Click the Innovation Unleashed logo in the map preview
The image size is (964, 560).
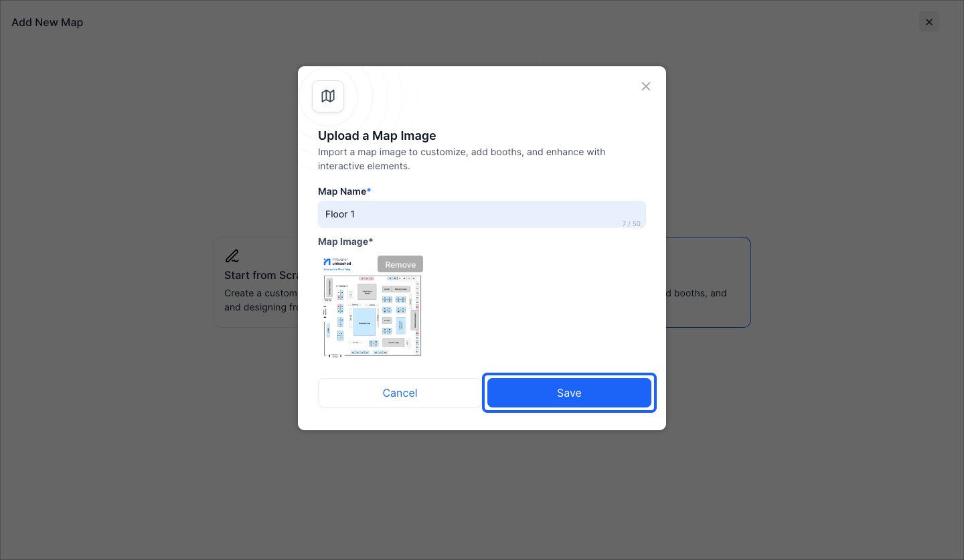(x=337, y=262)
